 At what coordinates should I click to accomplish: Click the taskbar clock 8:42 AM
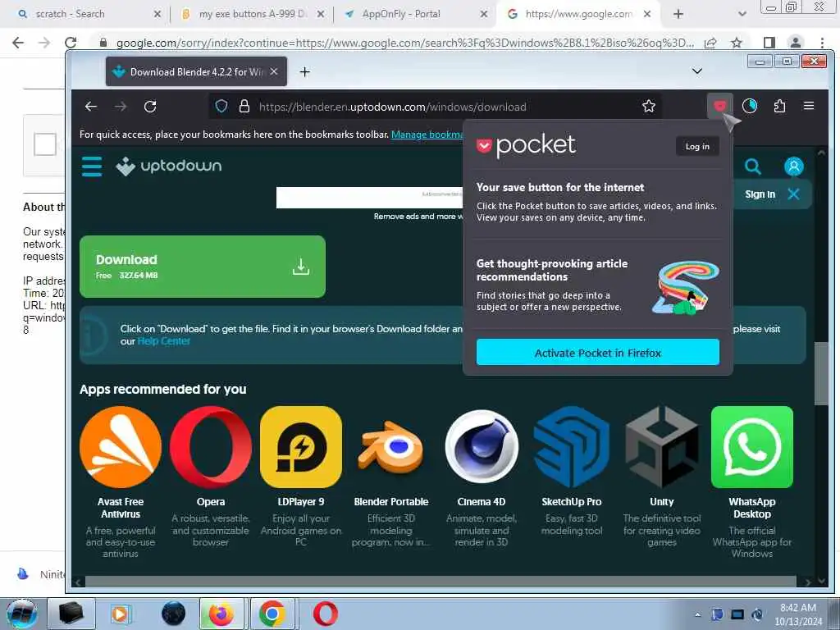pos(797,614)
